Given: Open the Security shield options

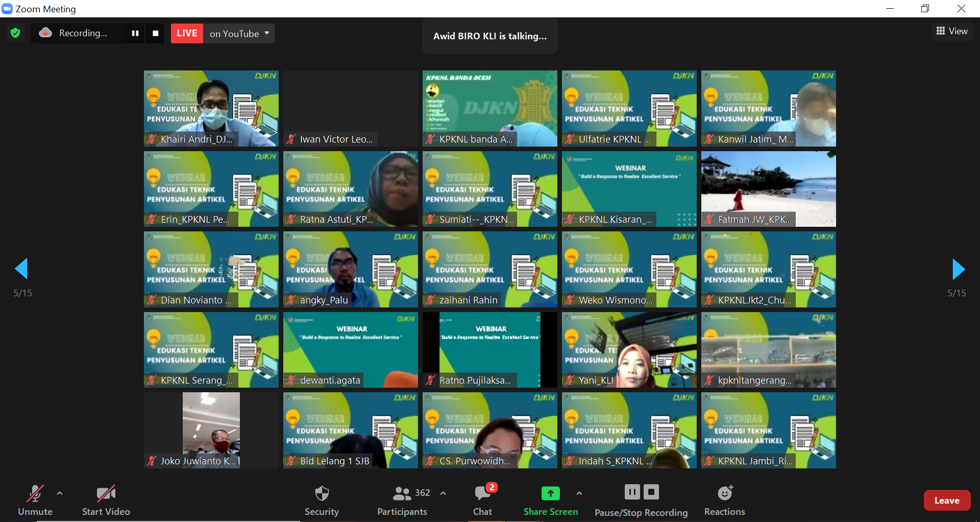Looking at the screenshot, I should (x=322, y=500).
